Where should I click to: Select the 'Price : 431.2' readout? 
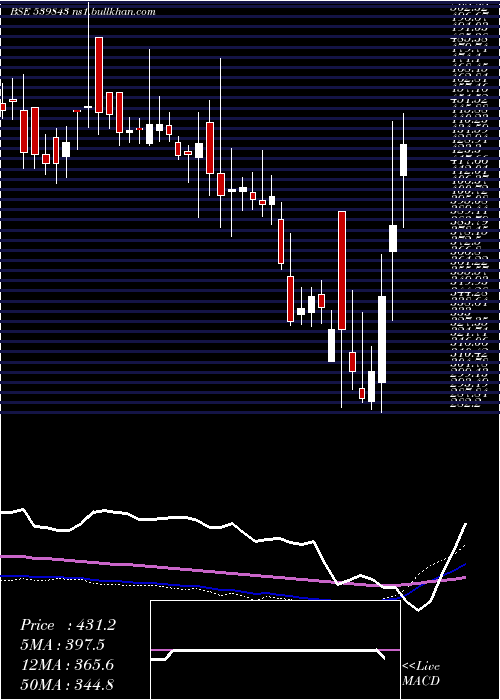tap(68, 625)
